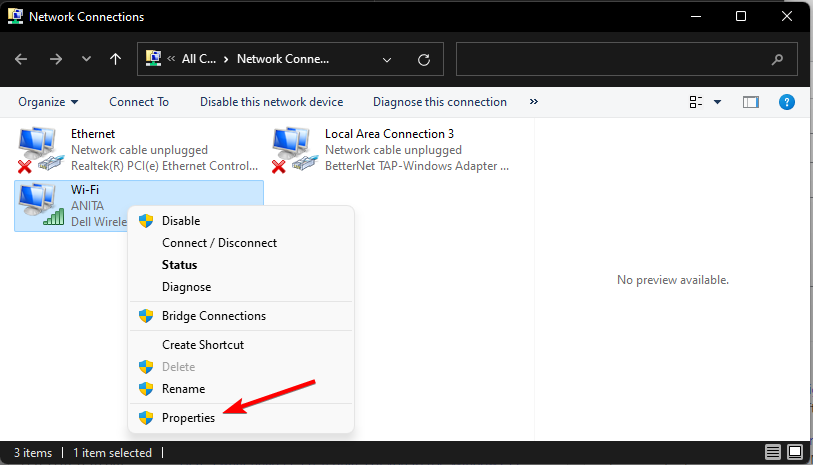Image resolution: width=813 pixels, height=465 pixels.
Task: Focus the search input box
Action: point(610,59)
